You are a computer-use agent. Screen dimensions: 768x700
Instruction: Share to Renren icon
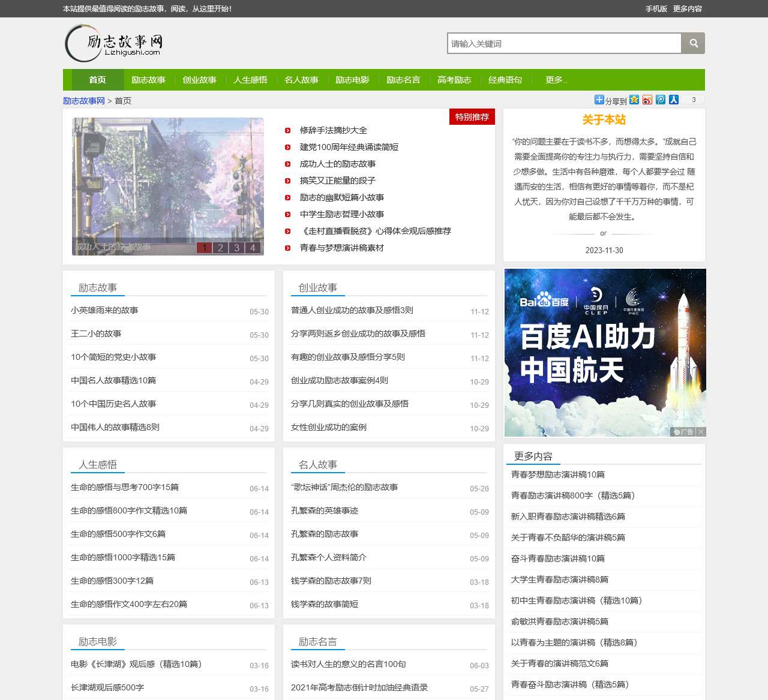pyautogui.click(x=674, y=100)
